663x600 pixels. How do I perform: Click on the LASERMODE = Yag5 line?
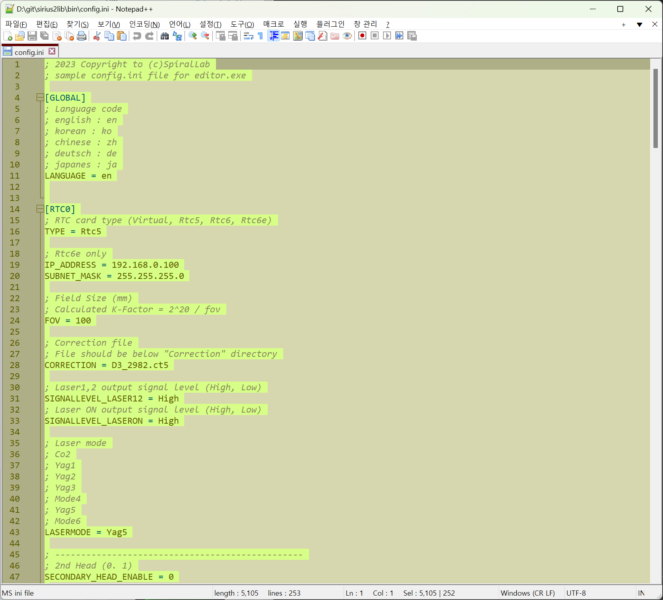[x=88, y=532]
